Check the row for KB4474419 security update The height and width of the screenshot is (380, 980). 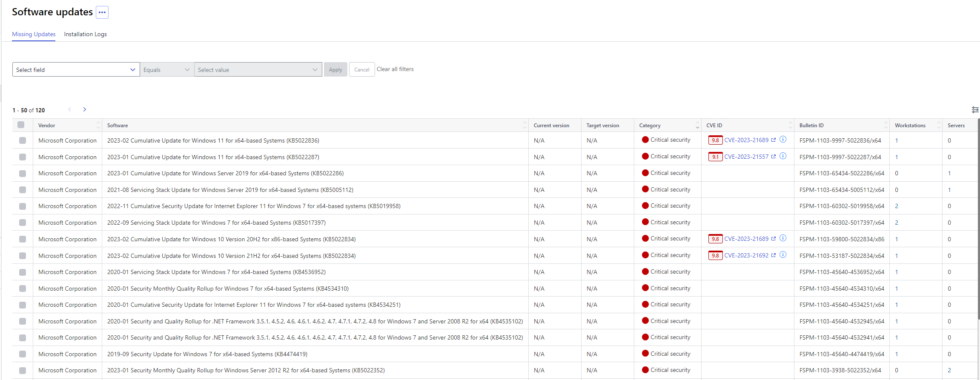tap(23, 354)
